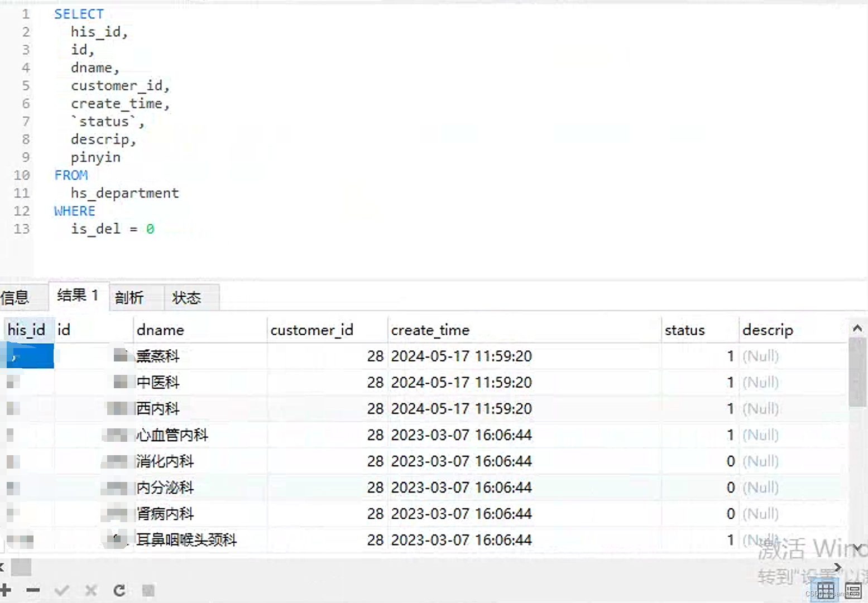This screenshot has height=603, width=868.
Task: Click the create_time column header
Action: point(430,330)
